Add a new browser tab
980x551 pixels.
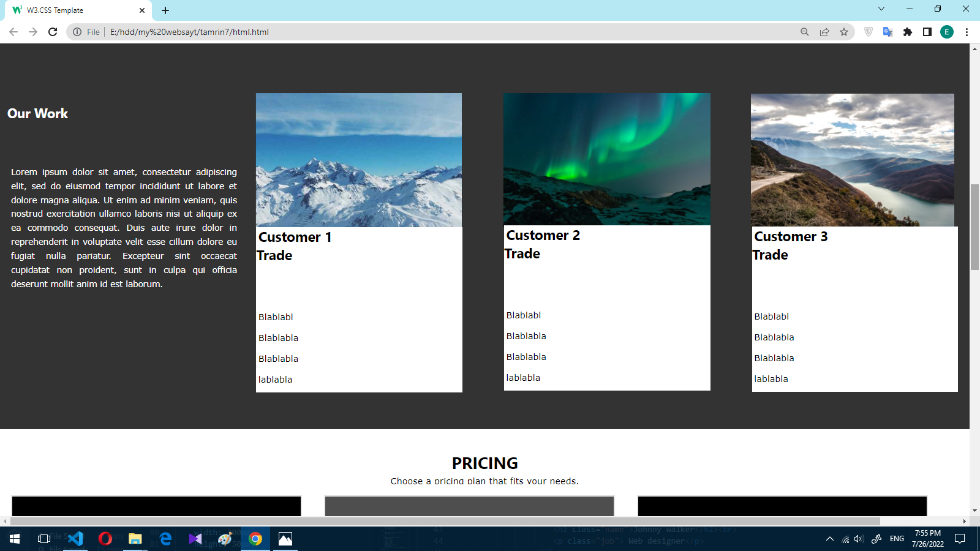[x=165, y=10]
